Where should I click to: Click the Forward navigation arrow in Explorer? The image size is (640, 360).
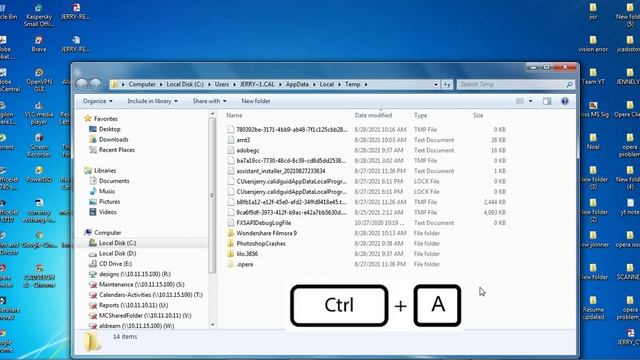95,84
